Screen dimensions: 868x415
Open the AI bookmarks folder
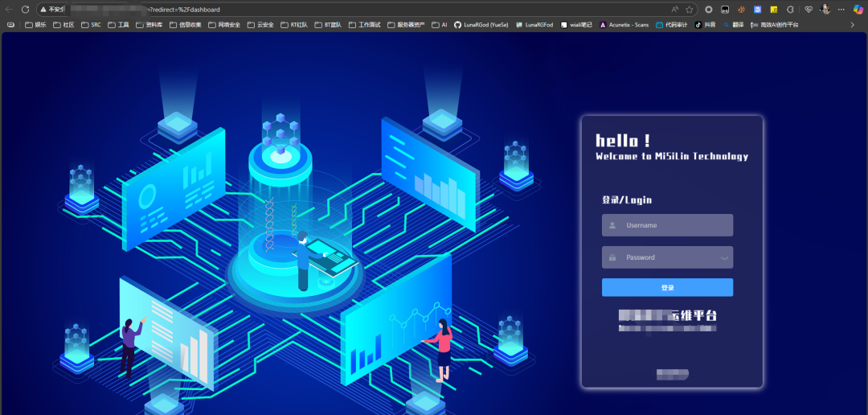[x=440, y=24]
